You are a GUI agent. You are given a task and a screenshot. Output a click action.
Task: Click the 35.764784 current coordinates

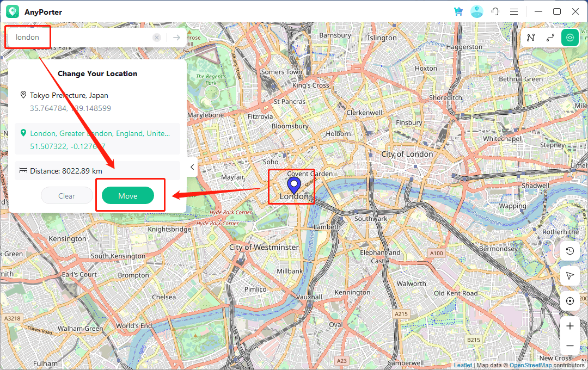click(70, 108)
